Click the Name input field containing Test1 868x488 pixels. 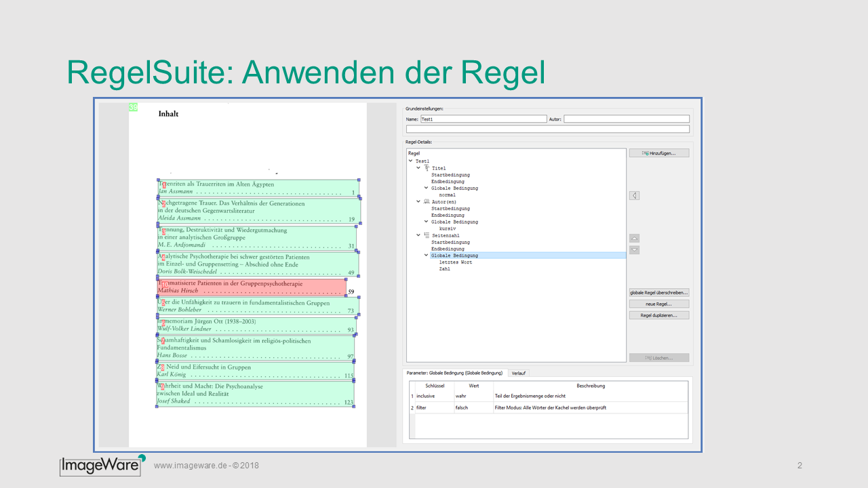pyautogui.click(x=483, y=119)
